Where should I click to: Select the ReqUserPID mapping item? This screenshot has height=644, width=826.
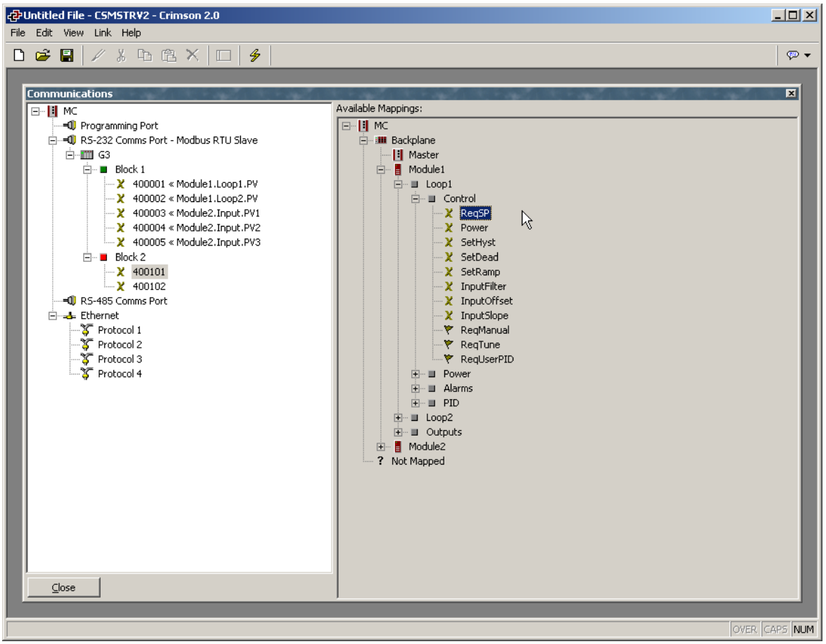(x=487, y=359)
